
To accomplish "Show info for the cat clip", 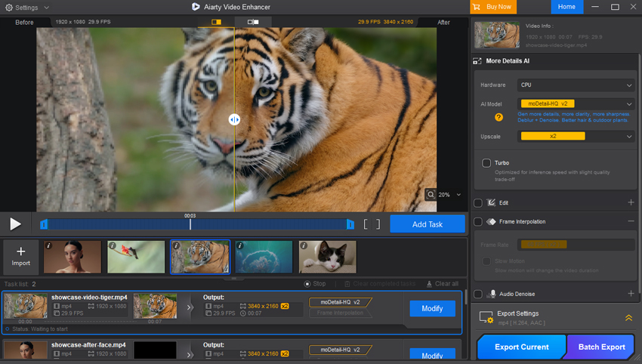I will point(304,245).
